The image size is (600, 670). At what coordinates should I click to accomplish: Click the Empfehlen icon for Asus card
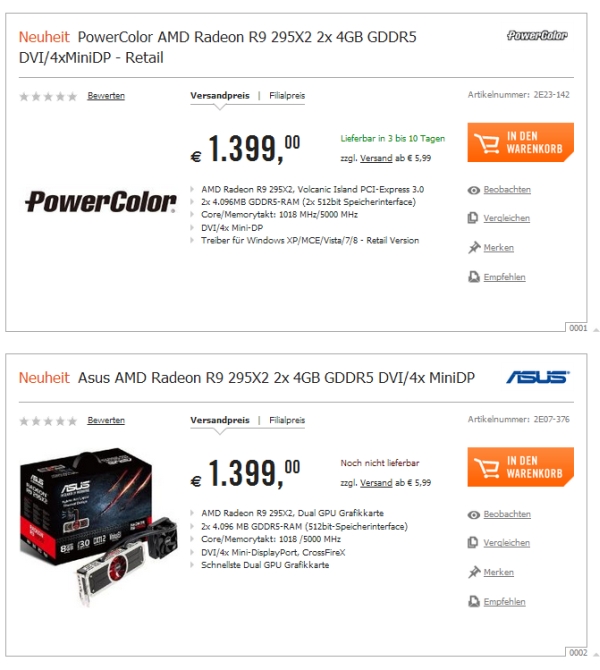pyautogui.click(x=474, y=602)
